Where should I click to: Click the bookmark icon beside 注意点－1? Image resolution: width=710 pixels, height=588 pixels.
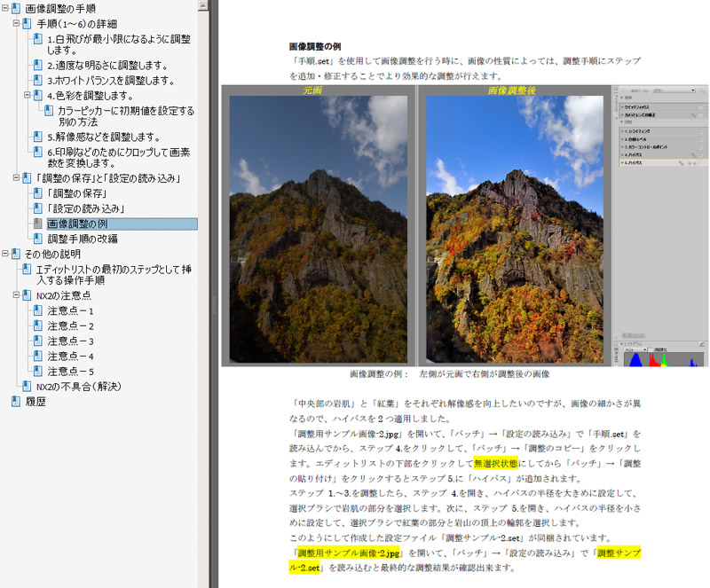click(37, 311)
